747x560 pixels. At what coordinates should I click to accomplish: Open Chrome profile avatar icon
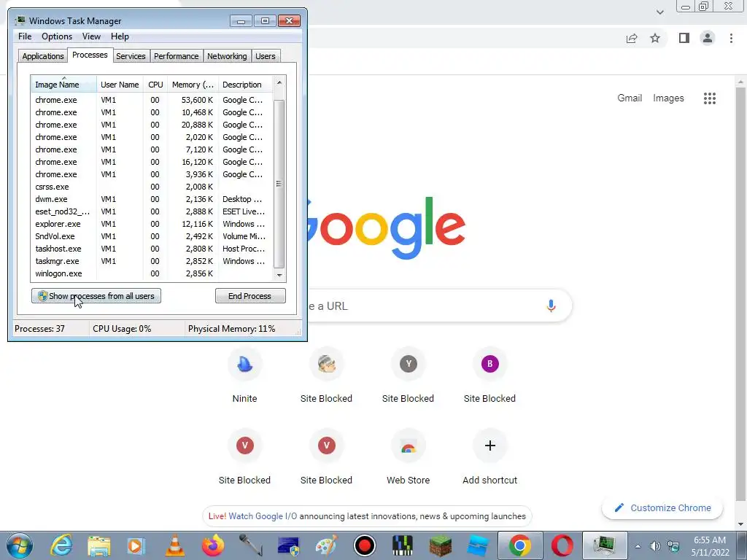(x=708, y=38)
